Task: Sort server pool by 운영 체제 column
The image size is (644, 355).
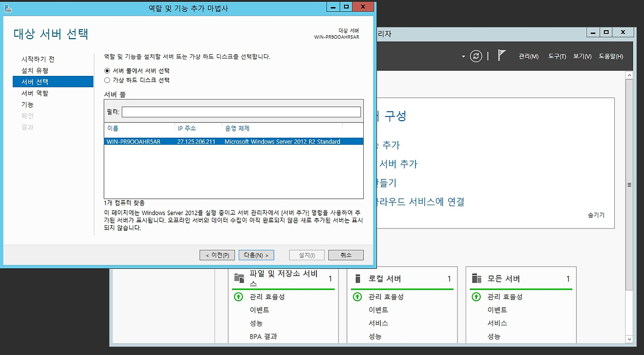Action: [237, 129]
